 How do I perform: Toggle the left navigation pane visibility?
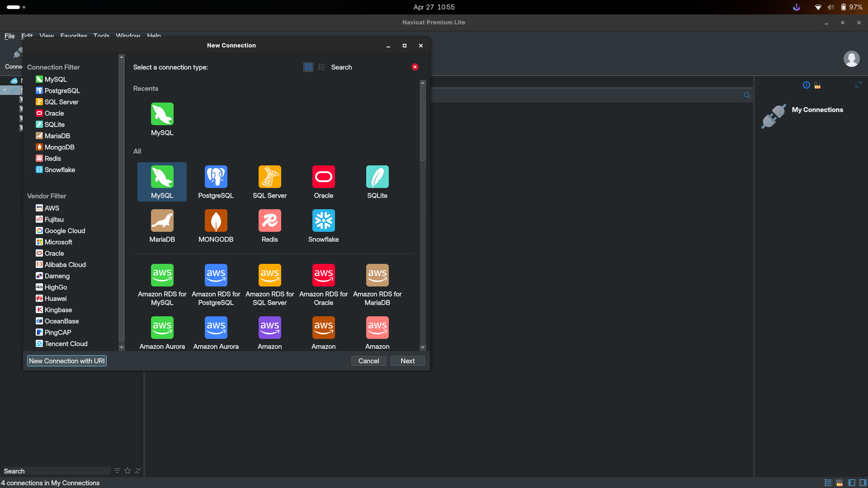pos(852,483)
